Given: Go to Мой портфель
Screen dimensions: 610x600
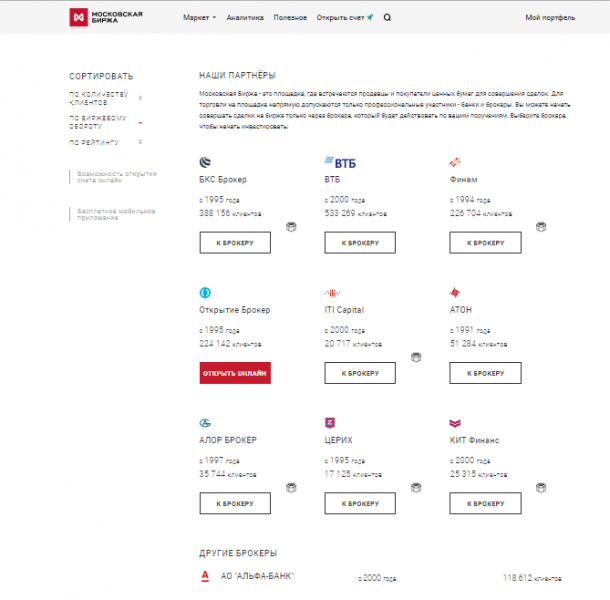Looking at the screenshot, I should click(x=550, y=18).
